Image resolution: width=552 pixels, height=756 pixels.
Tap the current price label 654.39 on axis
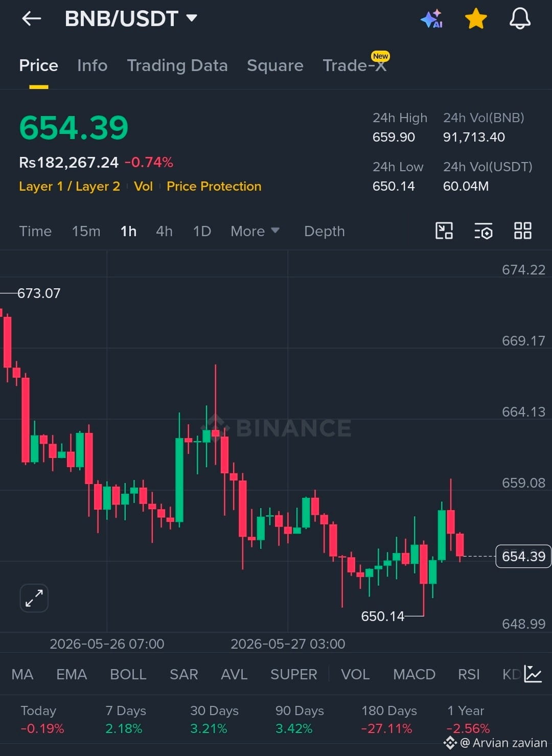523,556
